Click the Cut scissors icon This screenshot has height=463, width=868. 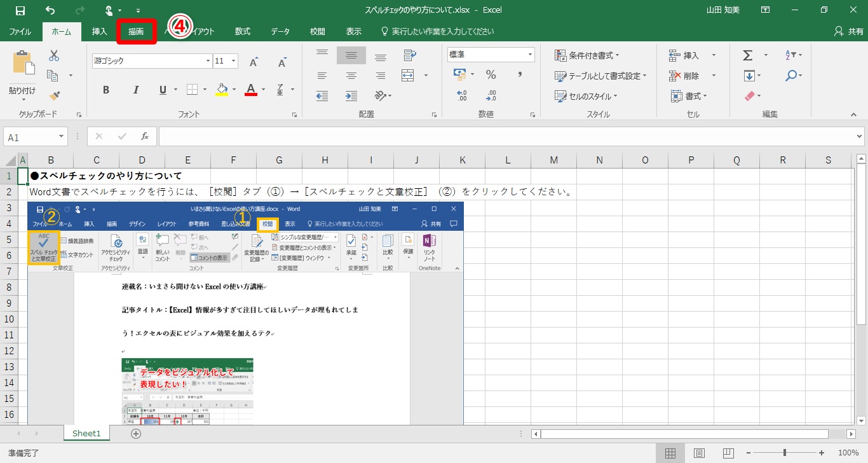[54, 56]
